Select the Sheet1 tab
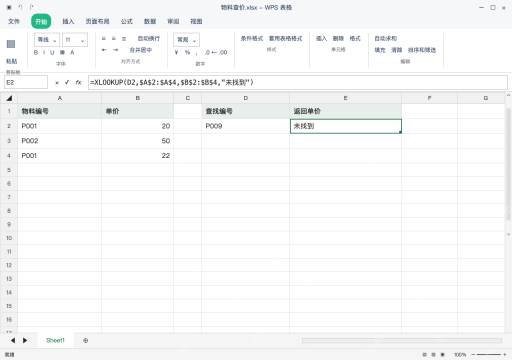The height and width of the screenshot is (360, 512). [x=55, y=340]
